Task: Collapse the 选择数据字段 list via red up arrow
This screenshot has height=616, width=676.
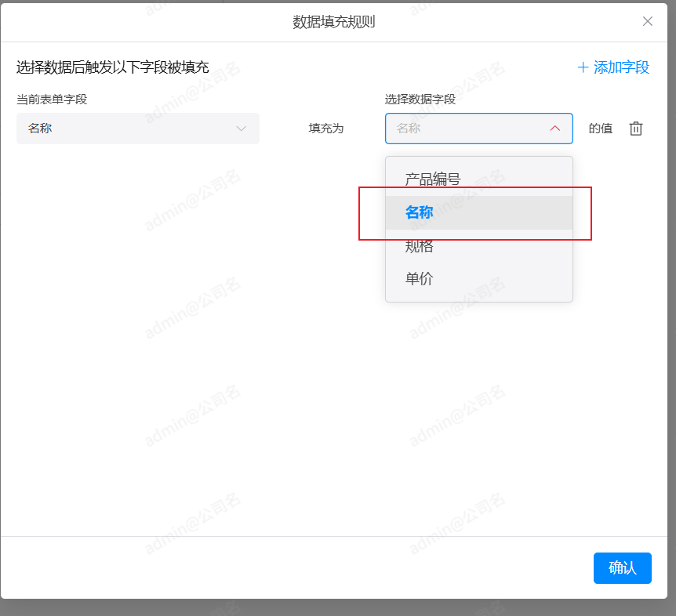Action: [x=555, y=129]
